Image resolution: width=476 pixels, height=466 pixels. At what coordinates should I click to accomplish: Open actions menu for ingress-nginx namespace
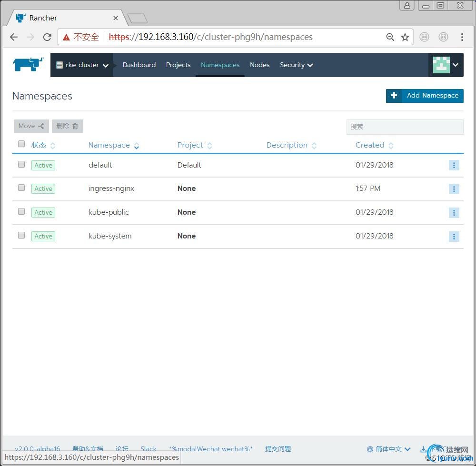click(454, 189)
